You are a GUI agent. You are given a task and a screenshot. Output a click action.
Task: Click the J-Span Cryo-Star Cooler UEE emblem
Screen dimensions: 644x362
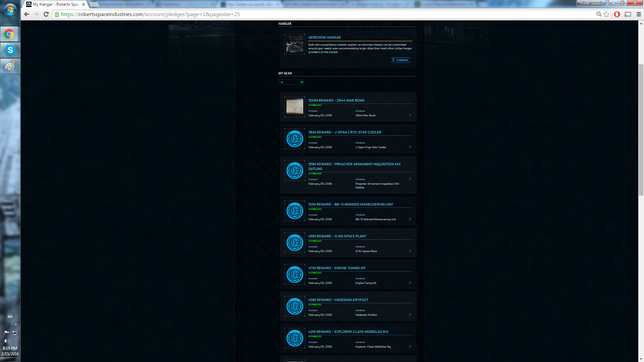pyautogui.click(x=295, y=139)
